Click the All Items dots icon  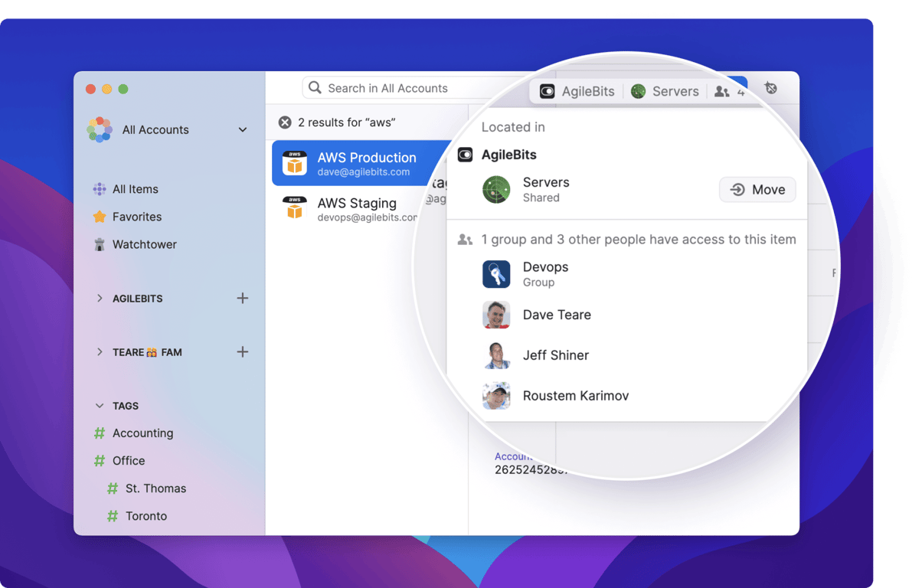click(x=100, y=189)
